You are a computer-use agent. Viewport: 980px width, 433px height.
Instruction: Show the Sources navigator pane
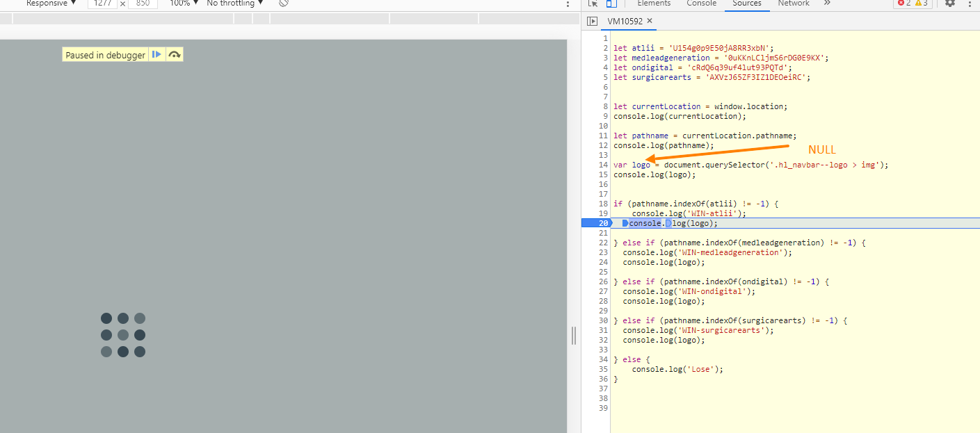pos(593,21)
